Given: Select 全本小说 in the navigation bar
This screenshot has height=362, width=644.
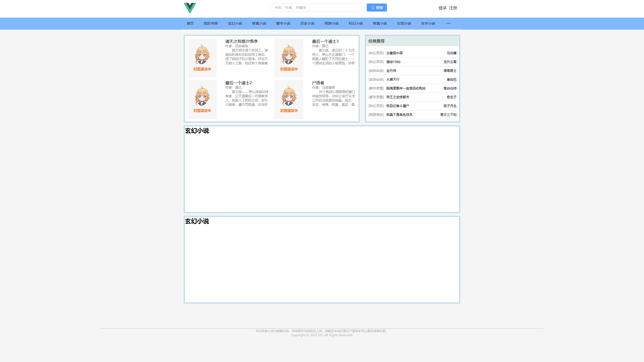Looking at the screenshot, I should point(428,23).
